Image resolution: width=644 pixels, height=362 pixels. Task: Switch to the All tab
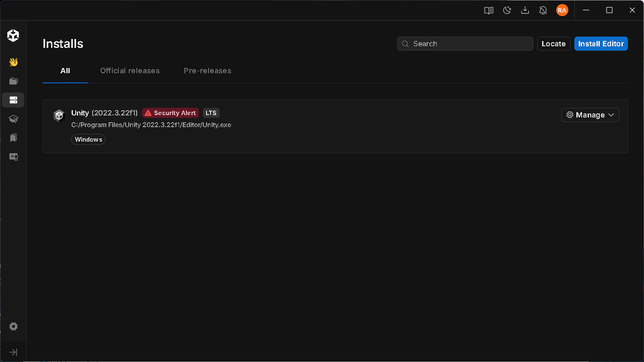point(65,71)
